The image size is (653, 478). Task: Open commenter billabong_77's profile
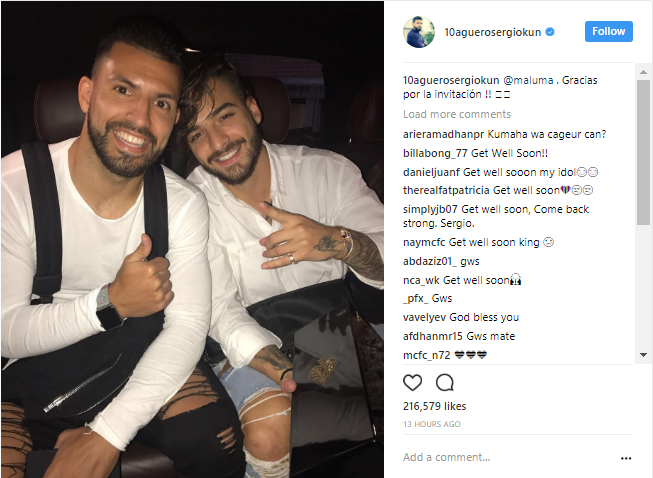click(435, 153)
